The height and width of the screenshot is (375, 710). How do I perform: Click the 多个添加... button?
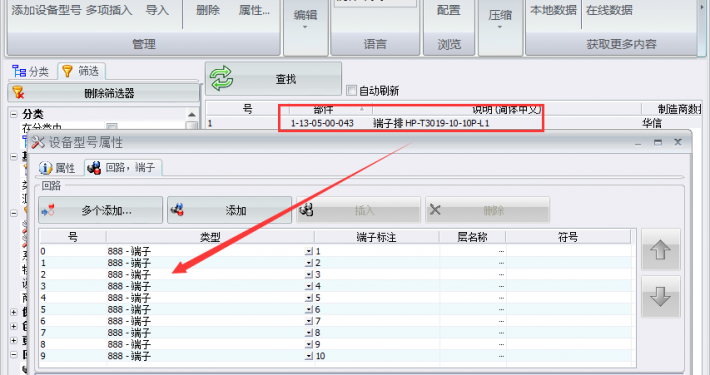point(101,210)
